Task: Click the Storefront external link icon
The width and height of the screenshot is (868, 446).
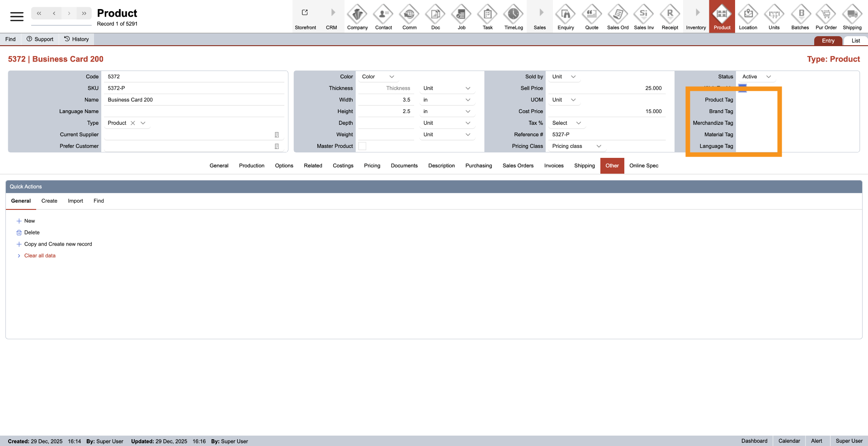Action: coord(305,13)
